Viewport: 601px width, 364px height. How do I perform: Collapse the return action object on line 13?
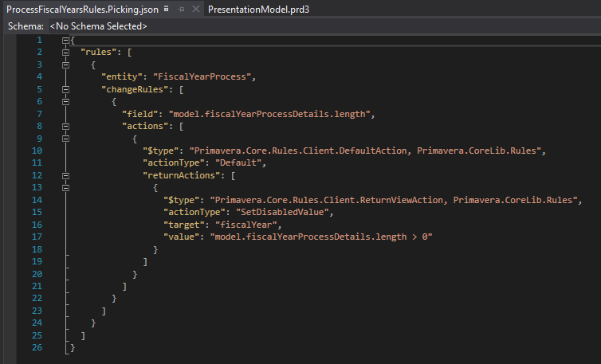coord(65,188)
